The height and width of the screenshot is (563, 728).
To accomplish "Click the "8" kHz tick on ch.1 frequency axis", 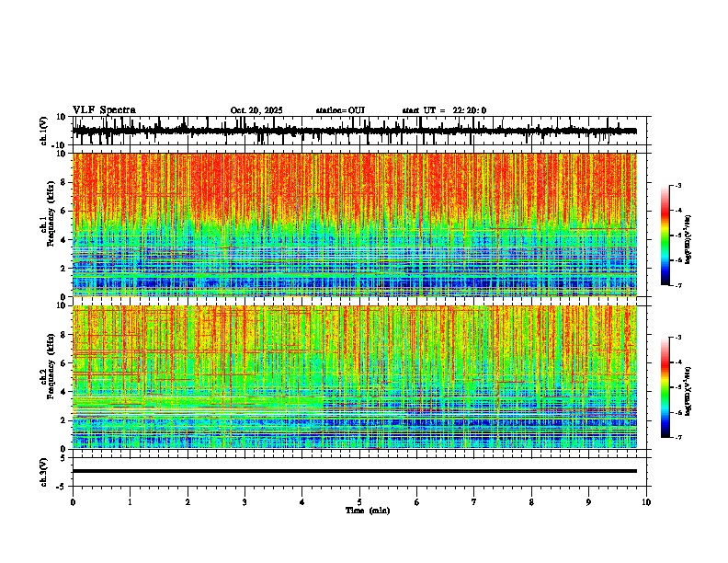I will [63, 182].
